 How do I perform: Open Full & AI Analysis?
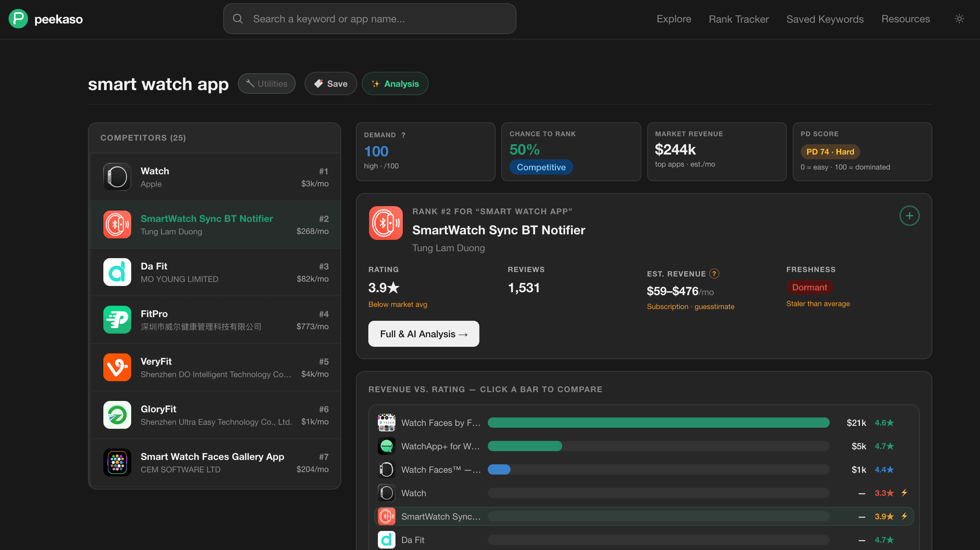(423, 334)
